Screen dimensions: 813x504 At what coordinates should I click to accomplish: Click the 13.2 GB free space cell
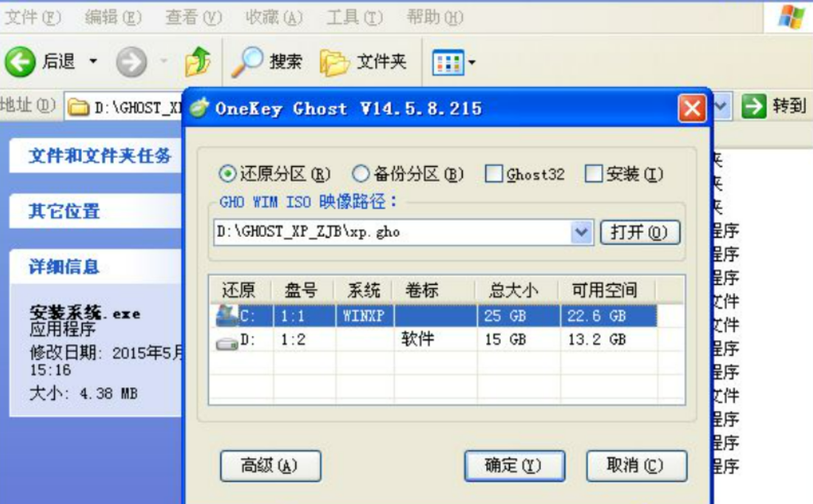[608, 339]
